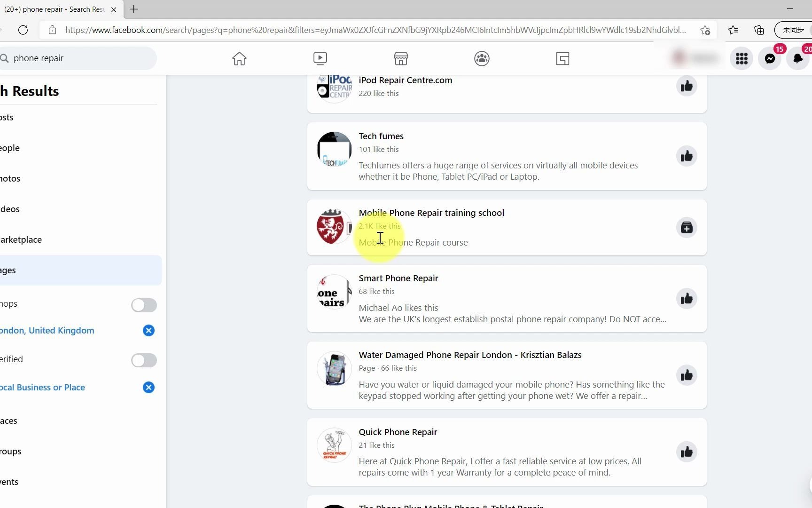Open the Water Damaged Phone Repair profile picture
The width and height of the screenshot is (812, 508).
click(x=334, y=368)
